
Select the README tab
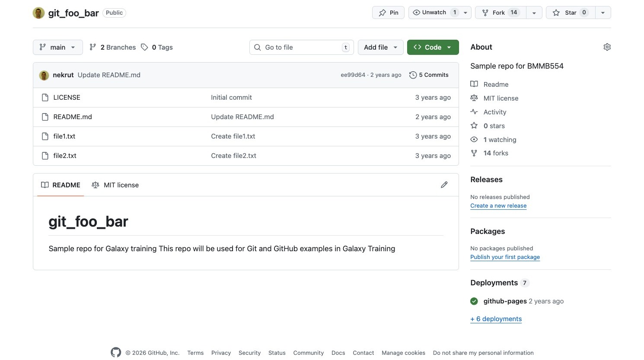pyautogui.click(x=61, y=185)
